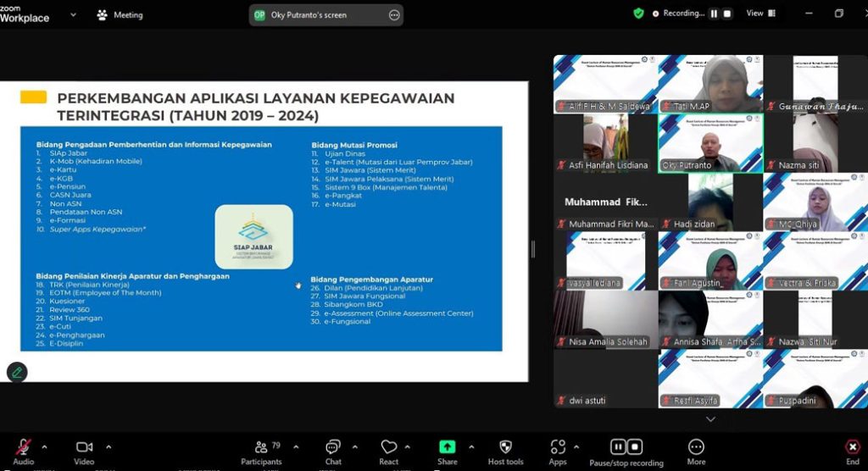This screenshot has height=471, width=868.
Task: Select Nisa Amalia Solehah video tile
Action: (605, 320)
